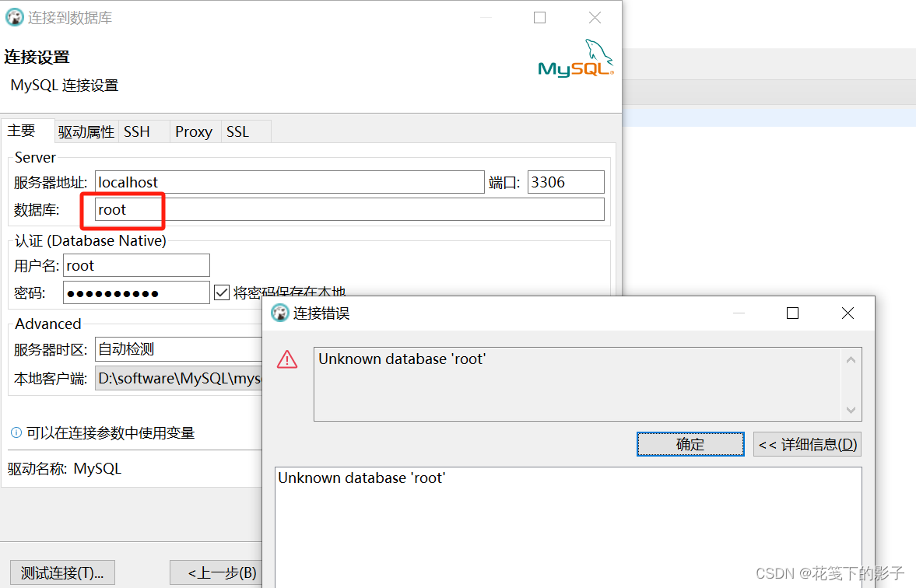
Task: Collapse details with the 详细信息(D) button
Action: [807, 444]
